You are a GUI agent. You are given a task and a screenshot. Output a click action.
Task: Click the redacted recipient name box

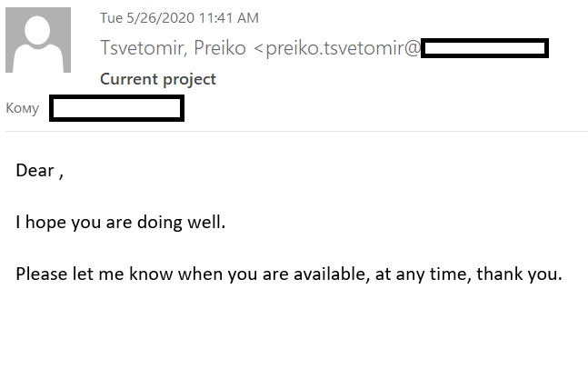tap(116, 108)
